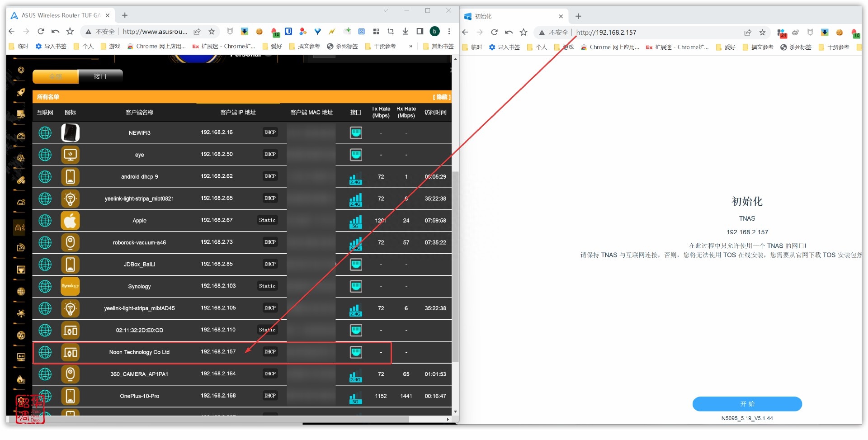Click the NEWIFI3 router device icon
Image resolution: width=868 pixels, height=440 pixels.
(70, 132)
